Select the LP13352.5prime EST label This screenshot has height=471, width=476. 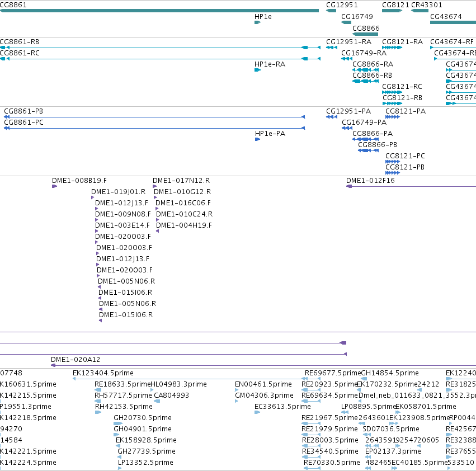145,463
